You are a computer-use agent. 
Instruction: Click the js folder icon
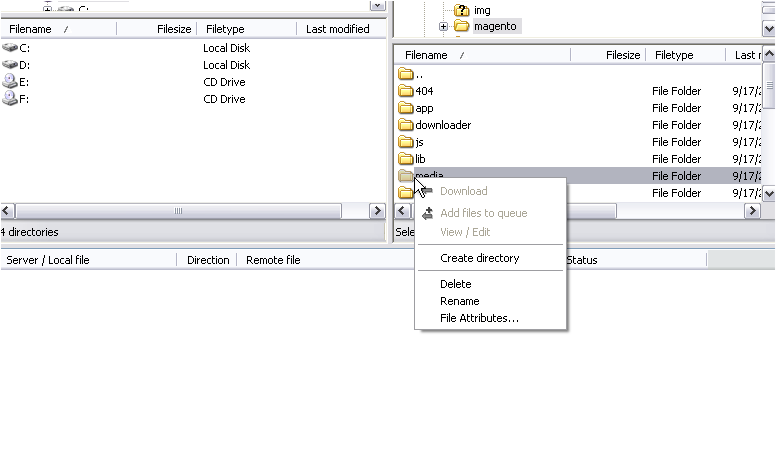tap(406, 142)
